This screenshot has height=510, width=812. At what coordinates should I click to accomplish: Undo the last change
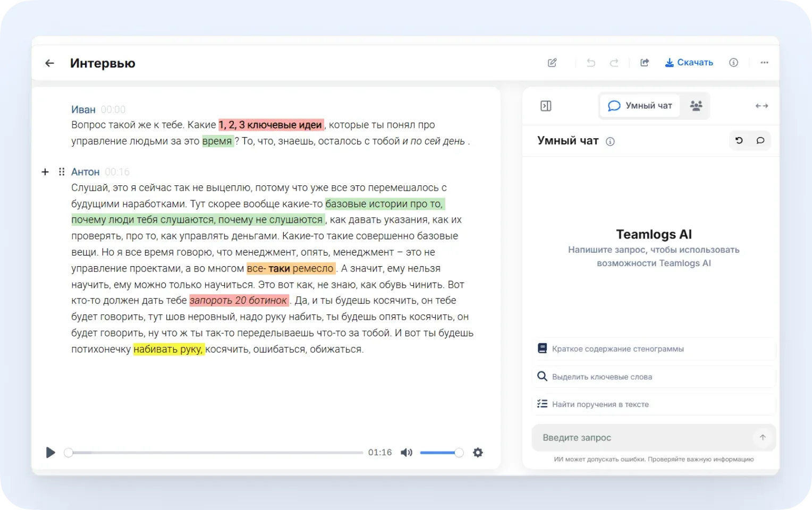click(x=591, y=63)
